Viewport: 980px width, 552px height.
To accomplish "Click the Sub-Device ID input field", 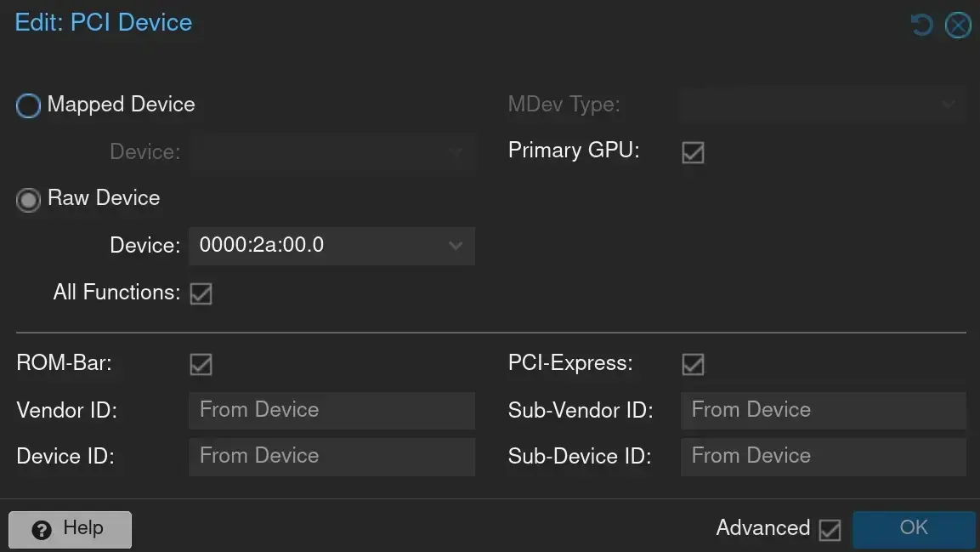I will [x=823, y=457].
